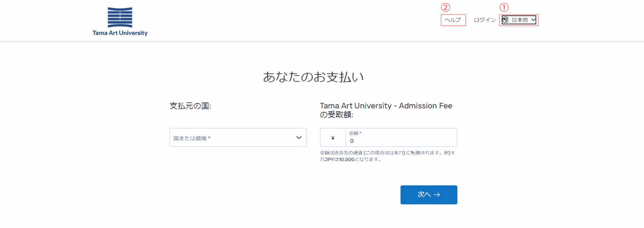Image resolution: width=644 pixels, height=228 pixels.
Task: Click the globe icon in language selector
Action: (506, 20)
